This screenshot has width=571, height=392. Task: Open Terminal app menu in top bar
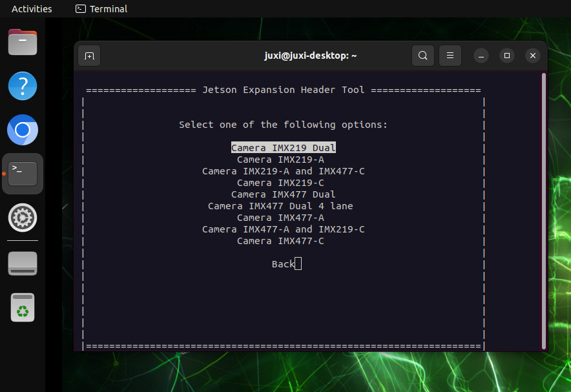(x=101, y=9)
